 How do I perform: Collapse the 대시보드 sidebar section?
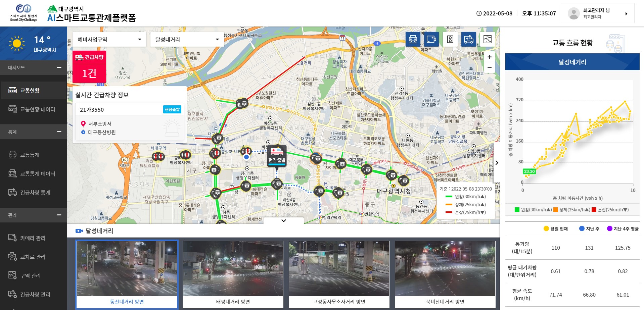(59, 67)
